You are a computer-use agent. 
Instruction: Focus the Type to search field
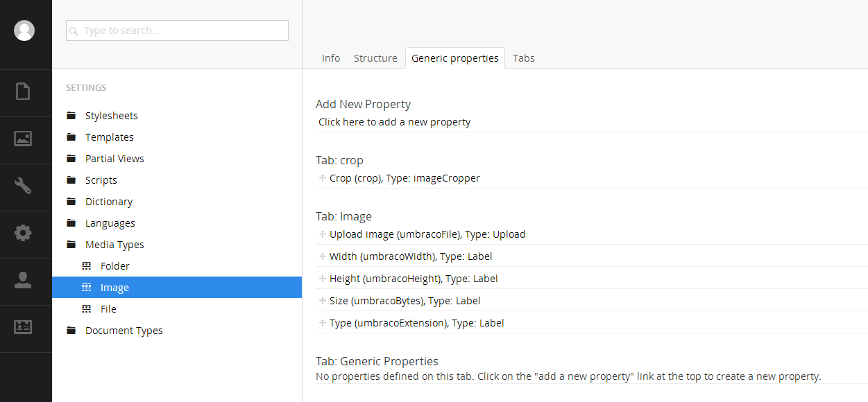click(177, 30)
